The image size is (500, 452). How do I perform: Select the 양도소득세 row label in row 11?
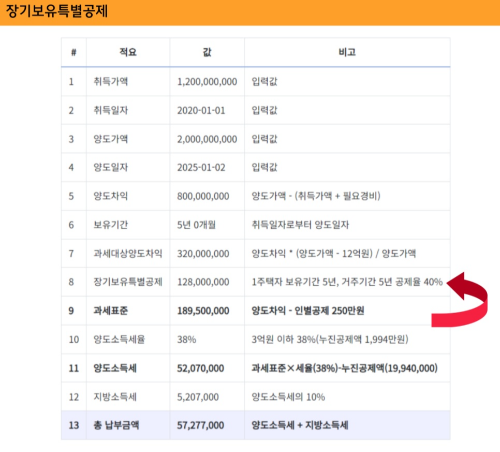coord(115,368)
